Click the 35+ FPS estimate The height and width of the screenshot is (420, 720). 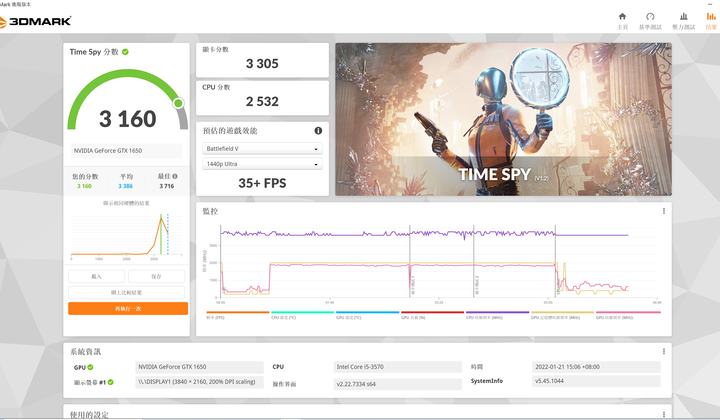point(262,183)
